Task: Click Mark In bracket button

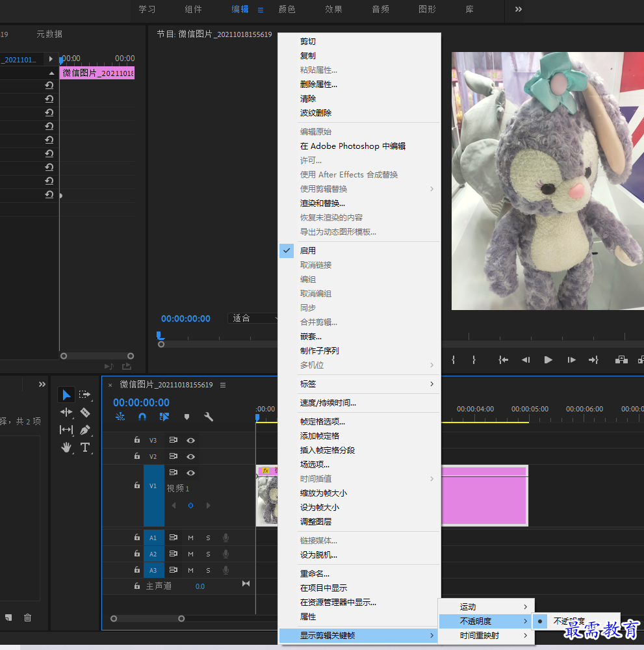Action: [x=454, y=360]
